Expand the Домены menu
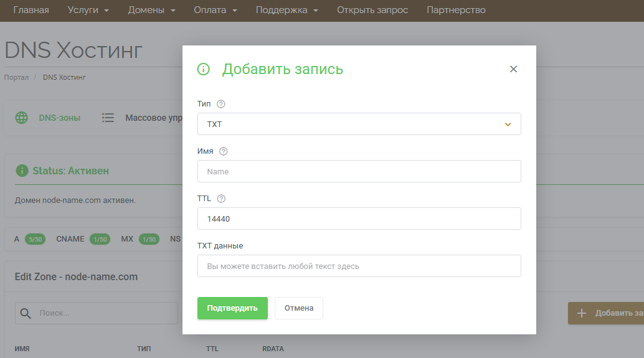 tap(151, 10)
